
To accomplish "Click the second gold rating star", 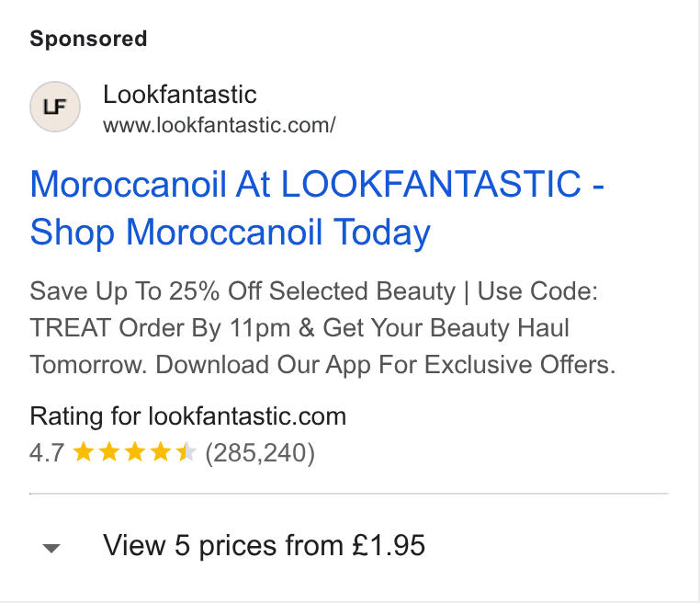I will 109,452.
